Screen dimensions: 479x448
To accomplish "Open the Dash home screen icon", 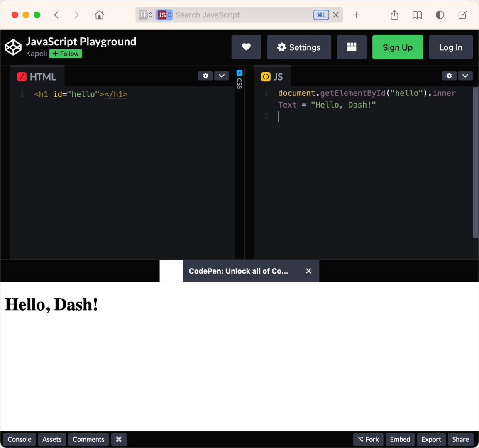I will (x=99, y=15).
